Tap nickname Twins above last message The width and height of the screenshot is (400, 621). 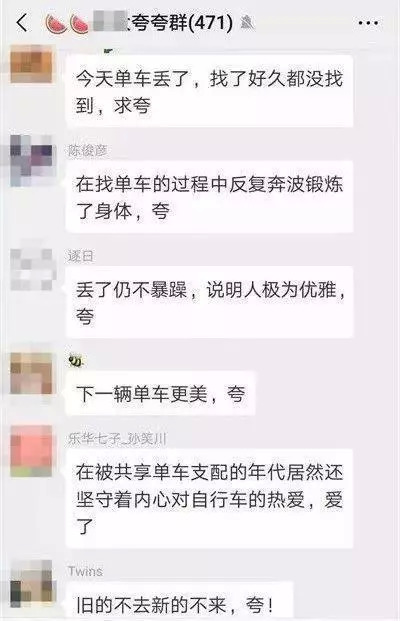pyautogui.click(x=85, y=571)
